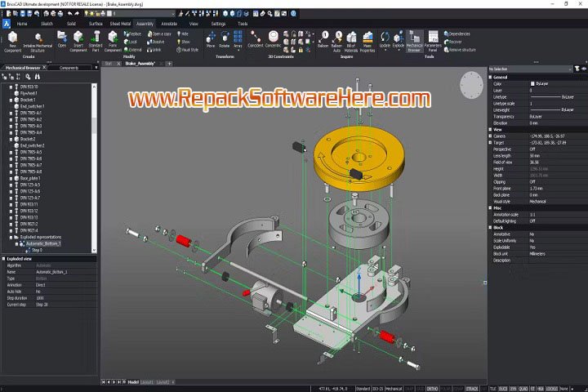This screenshot has width=588, height=392.
Task: Click the help icon in top toolbar
Action: point(293,14)
